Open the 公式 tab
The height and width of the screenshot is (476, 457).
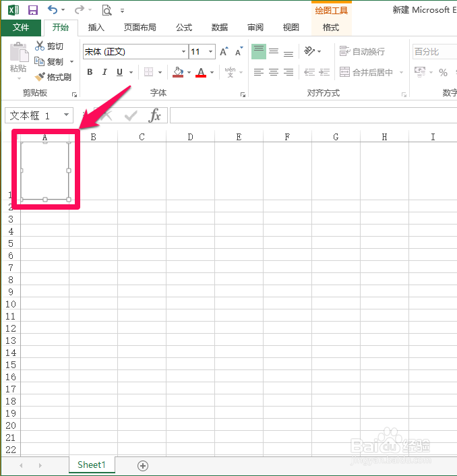tap(184, 28)
